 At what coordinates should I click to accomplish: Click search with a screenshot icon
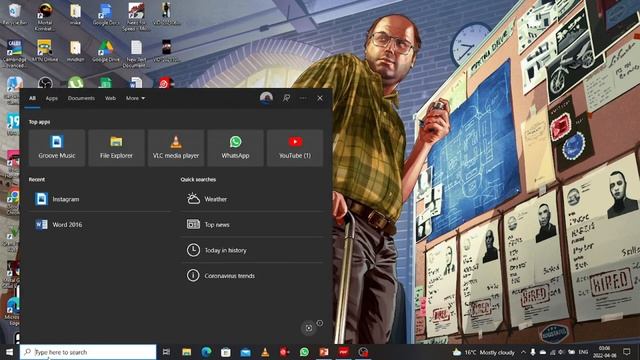309,328
